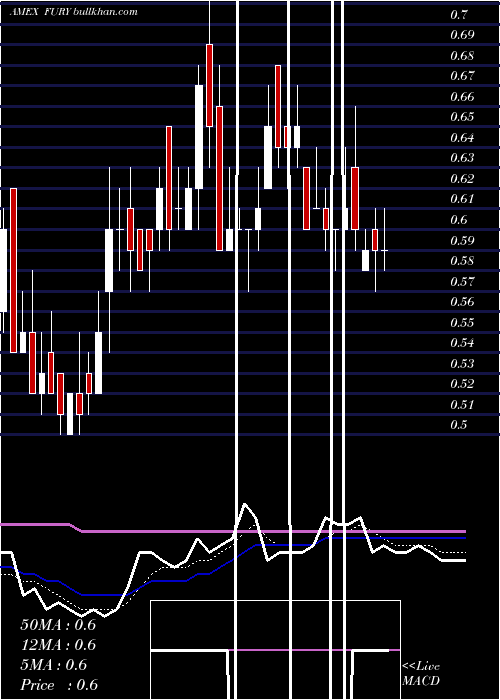Select the 0.56 price axis label

click(462, 302)
